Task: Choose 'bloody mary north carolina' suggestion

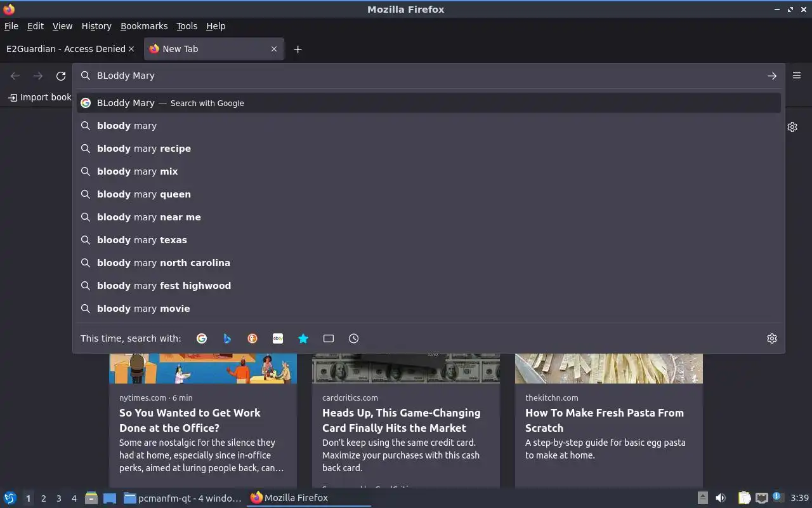Action: click(429, 263)
